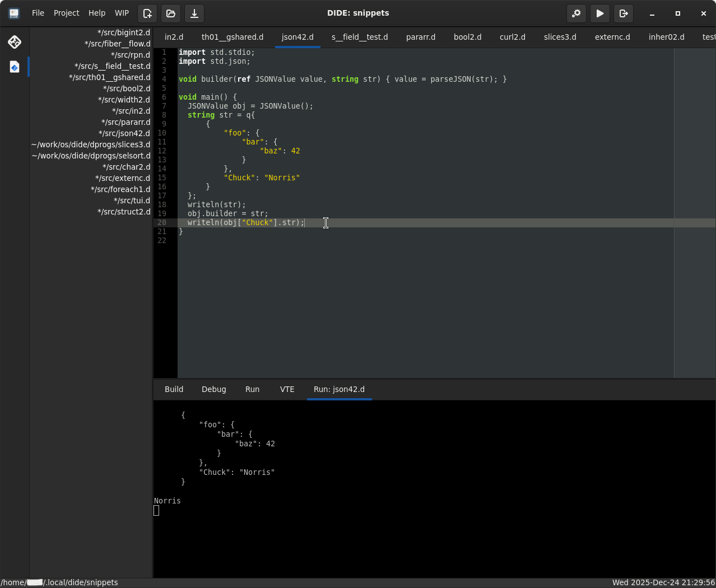Viewport: 716px width, 588px height.
Task: Open */src/fiber__flow.d from the file list
Action: coord(117,44)
